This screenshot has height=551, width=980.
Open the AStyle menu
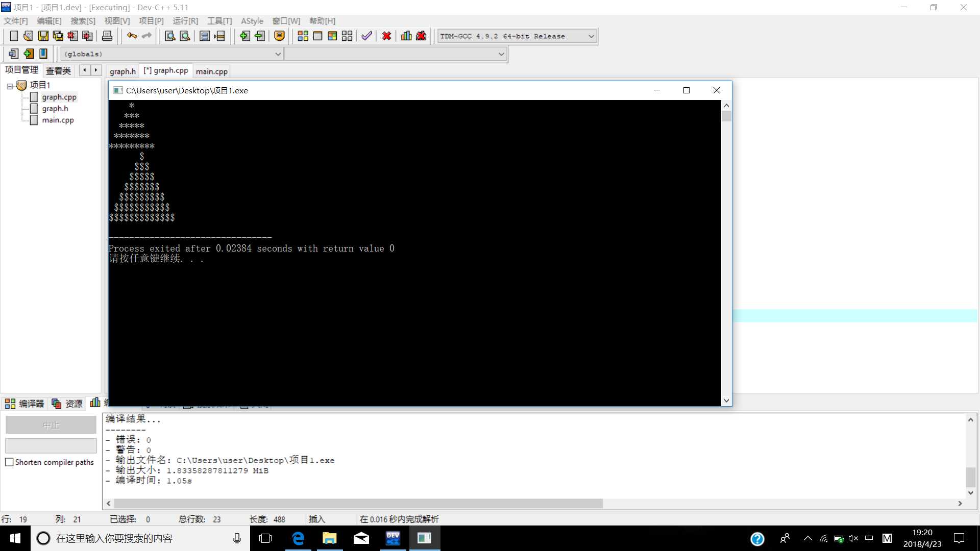point(252,21)
